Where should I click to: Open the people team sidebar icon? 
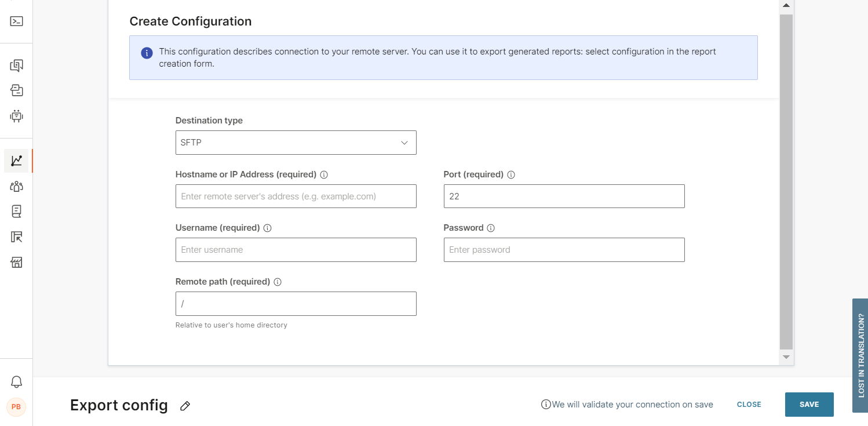pyautogui.click(x=16, y=186)
